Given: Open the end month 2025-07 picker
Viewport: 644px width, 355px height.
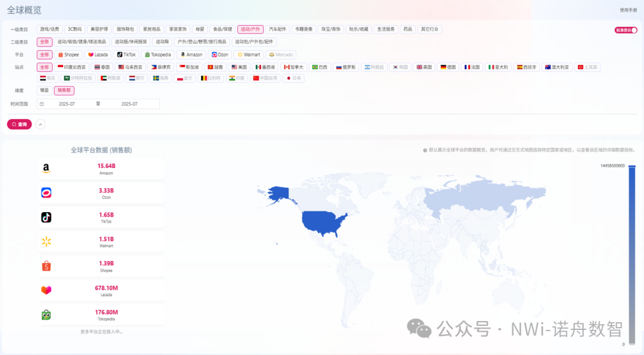Looking at the screenshot, I should (x=129, y=104).
